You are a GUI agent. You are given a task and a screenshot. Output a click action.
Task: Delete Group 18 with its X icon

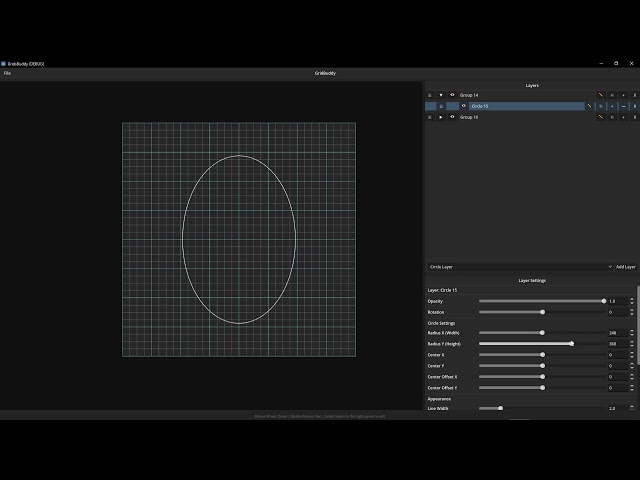(634, 117)
